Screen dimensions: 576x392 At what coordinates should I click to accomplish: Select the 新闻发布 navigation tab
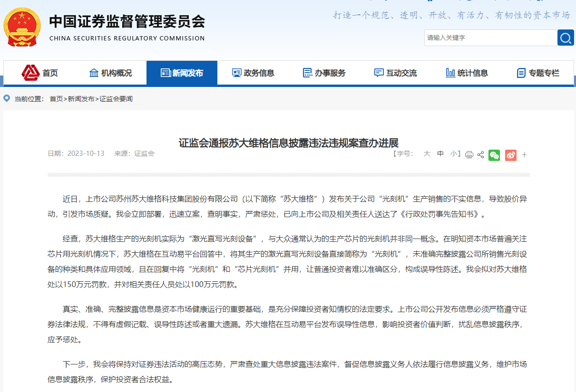point(182,73)
